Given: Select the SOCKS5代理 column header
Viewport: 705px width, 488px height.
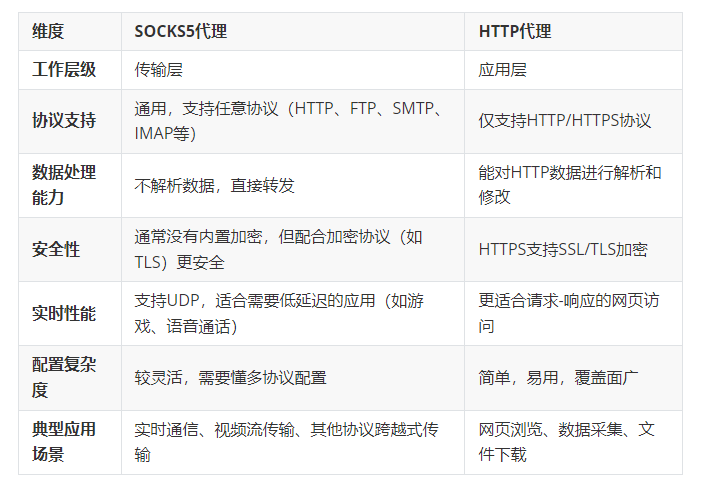Looking at the screenshot, I should pyautogui.click(x=181, y=32).
